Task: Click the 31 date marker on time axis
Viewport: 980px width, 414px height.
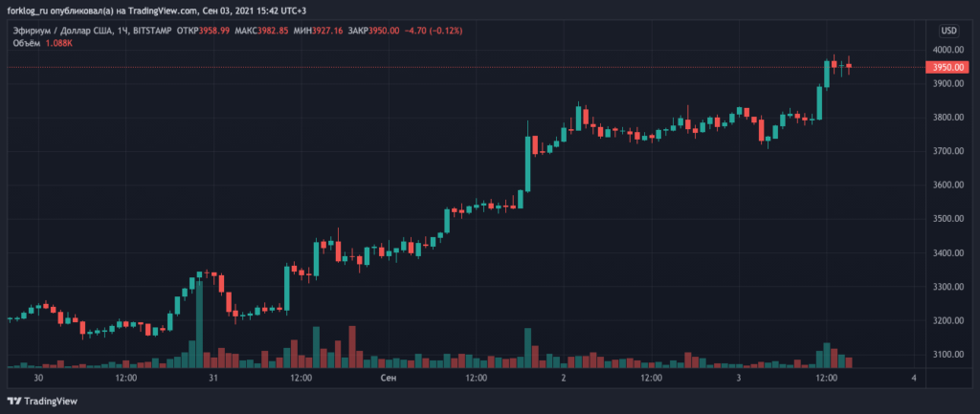Action: pos(213,379)
